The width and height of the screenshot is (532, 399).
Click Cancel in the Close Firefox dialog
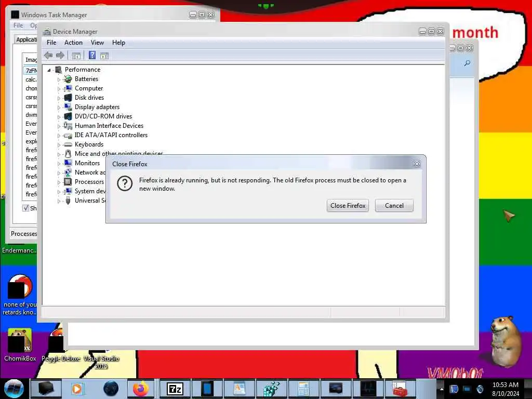pos(394,206)
